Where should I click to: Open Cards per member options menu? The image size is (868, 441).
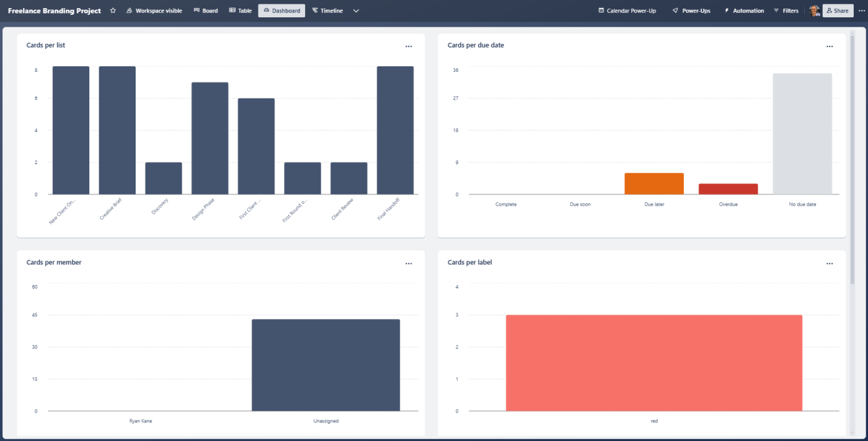(409, 263)
